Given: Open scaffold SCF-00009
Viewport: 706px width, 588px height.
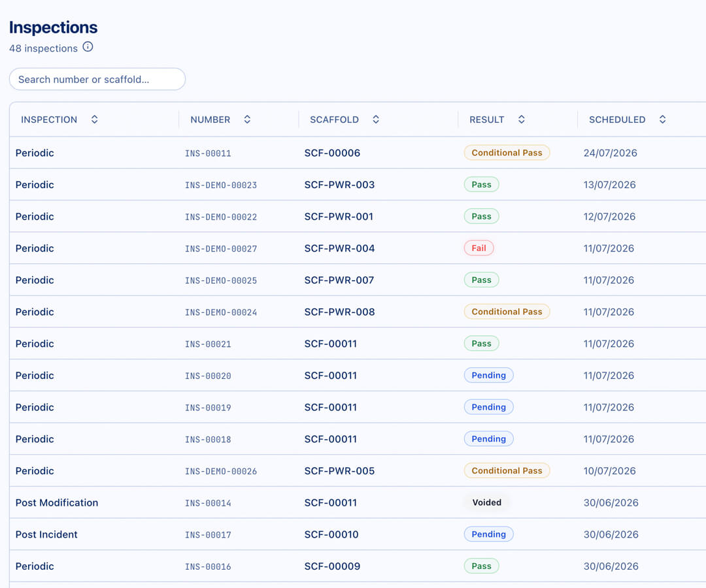Looking at the screenshot, I should [x=332, y=566].
